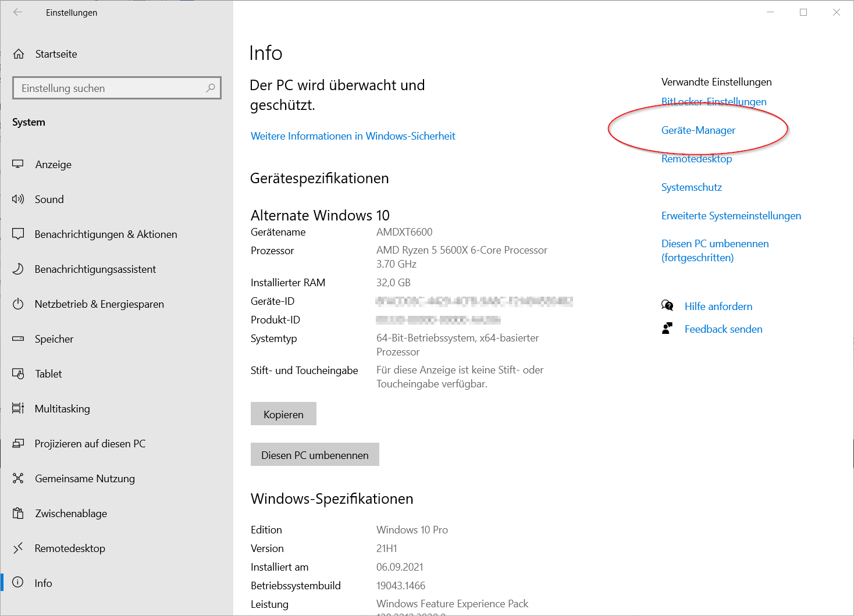Click Hilfe anfordern link
The width and height of the screenshot is (854, 616).
tap(718, 307)
